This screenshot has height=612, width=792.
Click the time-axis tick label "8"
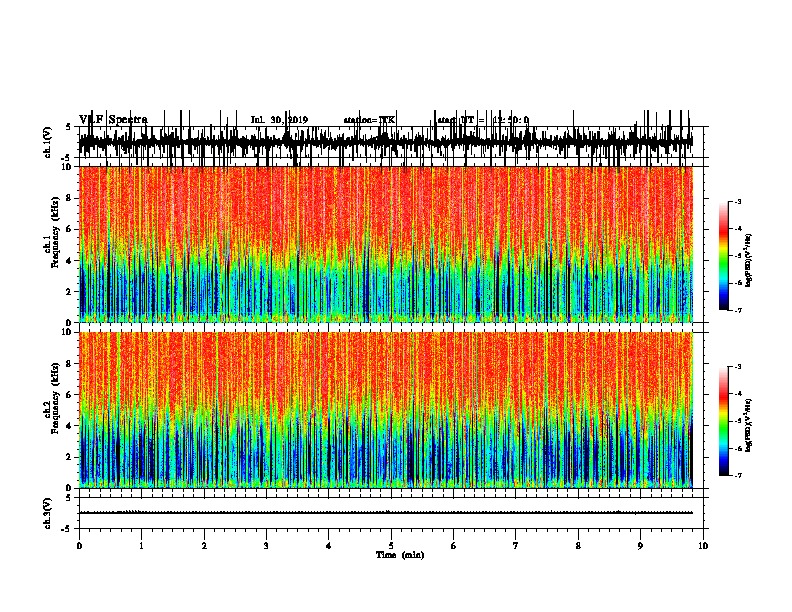click(x=578, y=546)
